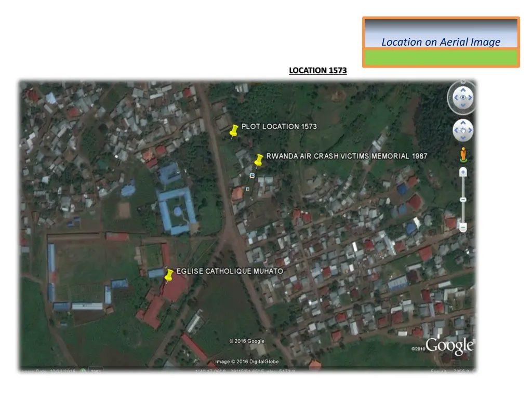Click the Google logo on the map
This screenshot has height=399, width=532.
449,345
